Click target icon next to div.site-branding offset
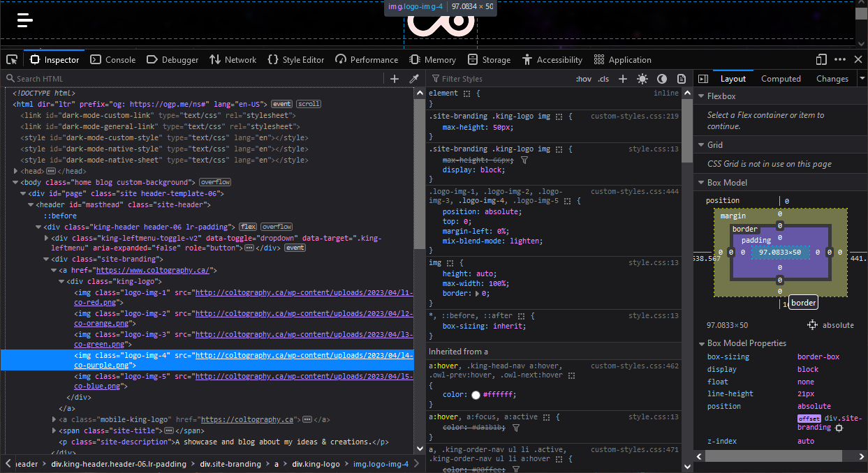Viewport: 868px width, 473px height. click(x=839, y=428)
